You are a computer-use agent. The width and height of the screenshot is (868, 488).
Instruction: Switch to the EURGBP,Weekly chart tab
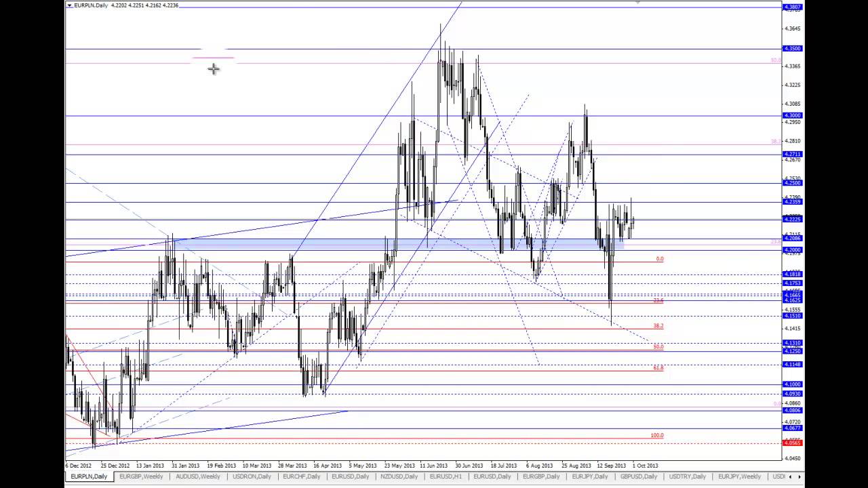[141, 476]
